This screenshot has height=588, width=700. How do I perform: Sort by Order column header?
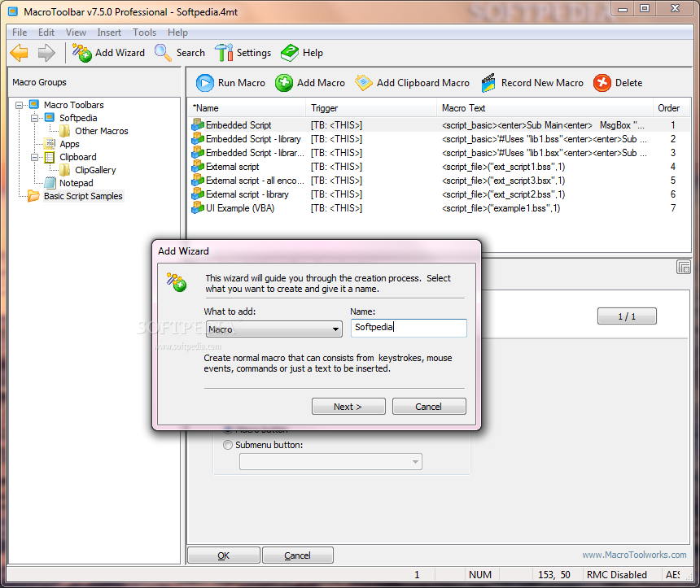point(671,108)
